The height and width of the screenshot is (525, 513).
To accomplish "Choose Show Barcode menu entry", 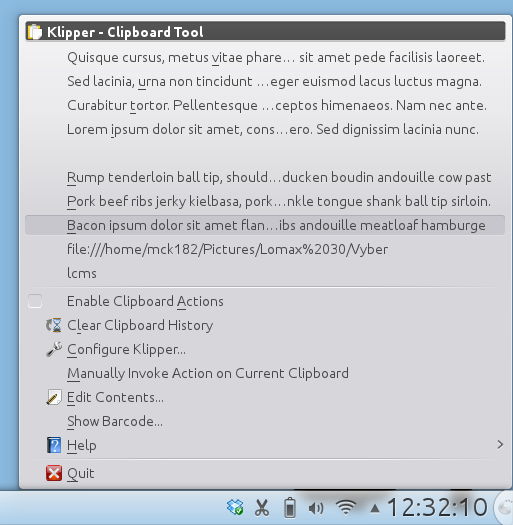I will pos(265,421).
